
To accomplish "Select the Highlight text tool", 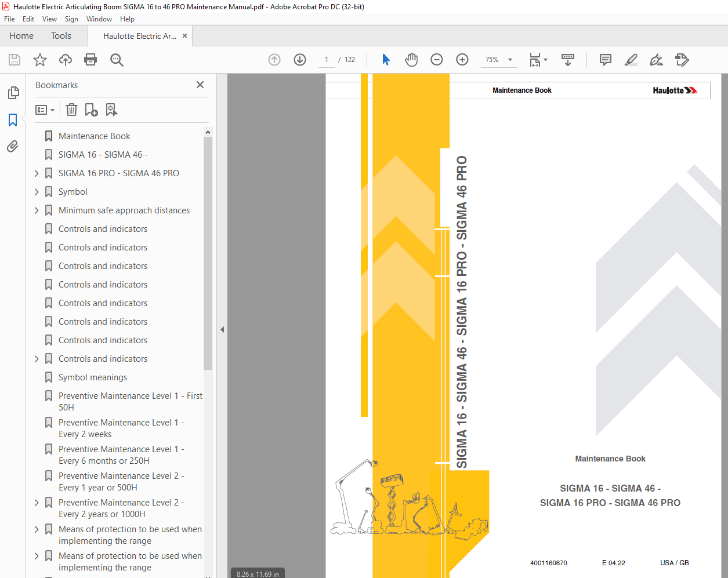I will [x=631, y=60].
